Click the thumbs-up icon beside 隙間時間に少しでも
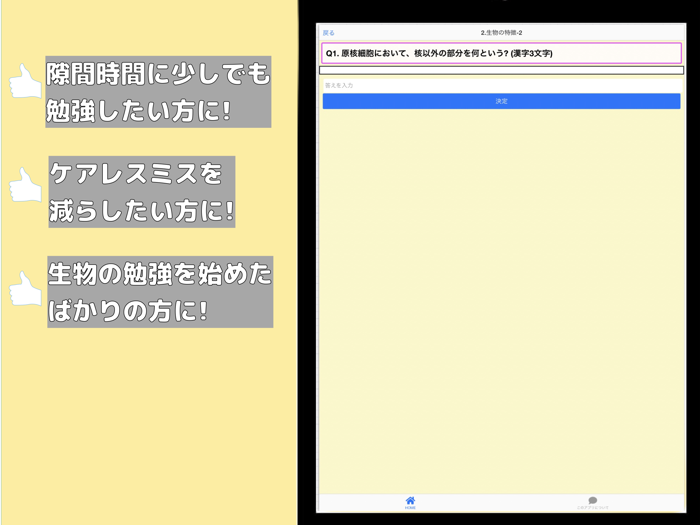Viewport: 700px width, 525px height. pos(25,81)
